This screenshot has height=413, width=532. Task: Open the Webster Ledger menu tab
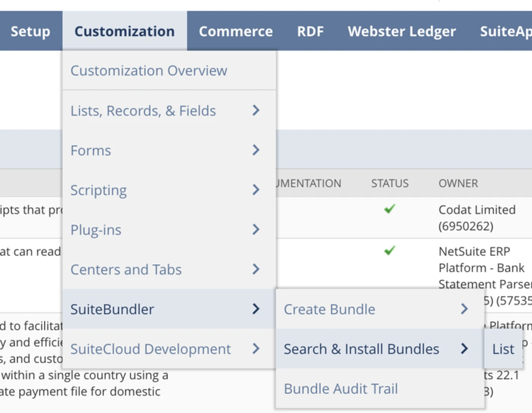(x=402, y=31)
